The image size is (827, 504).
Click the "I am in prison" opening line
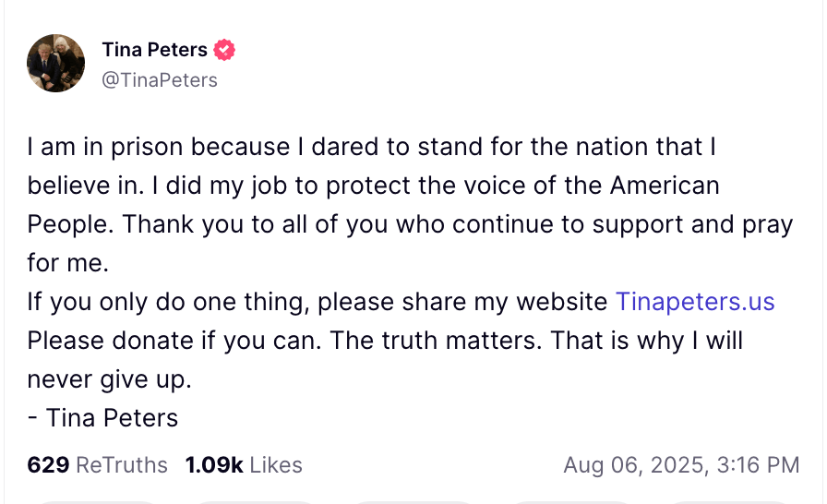(x=111, y=147)
